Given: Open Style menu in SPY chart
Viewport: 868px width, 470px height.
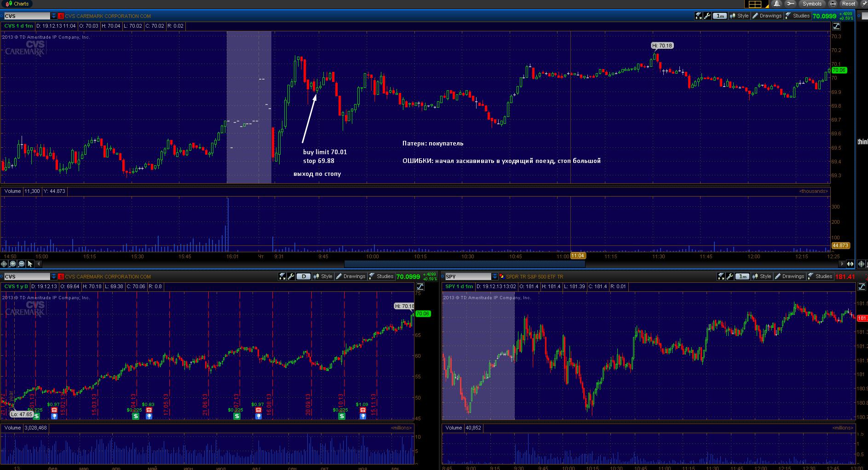Looking at the screenshot, I should [761, 277].
